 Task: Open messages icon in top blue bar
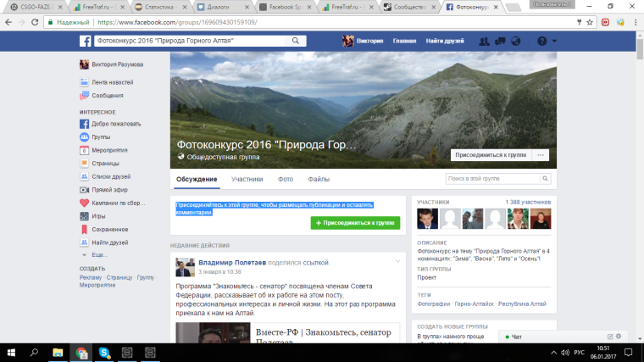tap(499, 41)
